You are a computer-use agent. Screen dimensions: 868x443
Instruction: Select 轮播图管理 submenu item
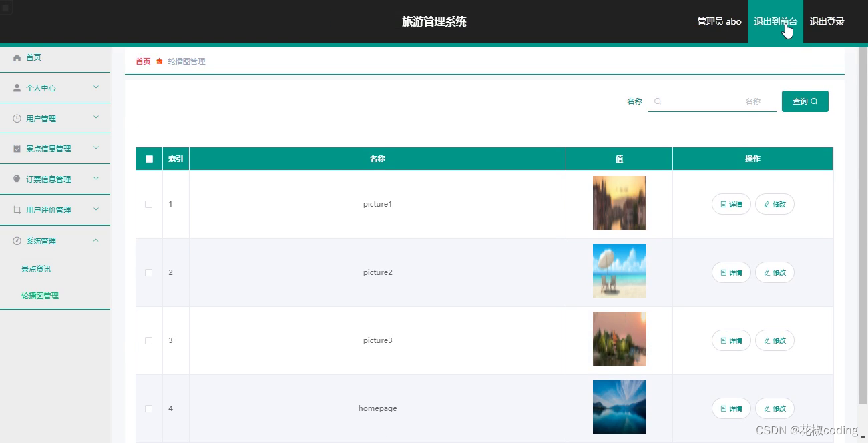tap(40, 296)
